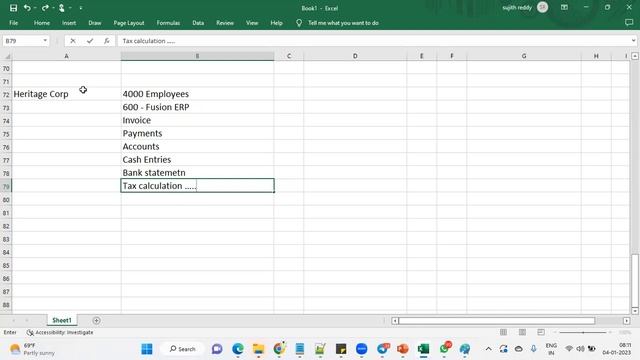The image size is (640, 360).
Task: Switch to the Home ribbon tab
Action: click(x=42, y=23)
